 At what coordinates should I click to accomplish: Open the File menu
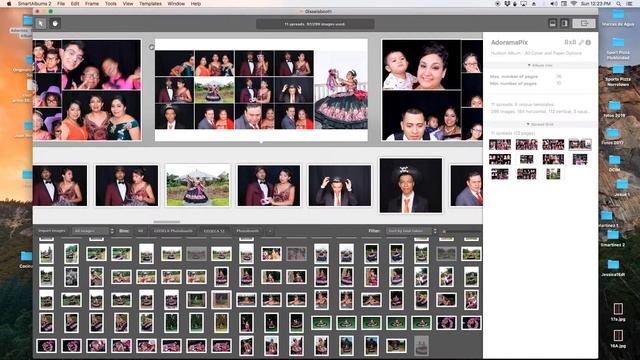[x=61, y=4]
